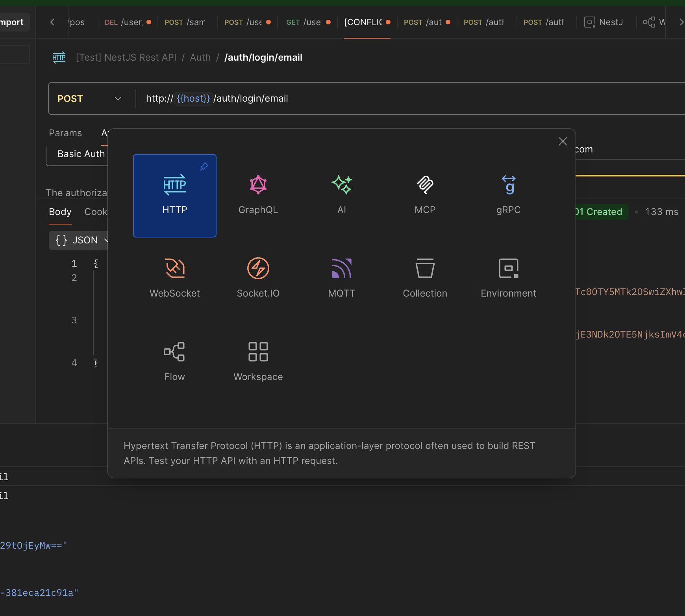Viewport: 685px width, 616px height.
Task: Open the Auth folder breadcrumb
Action: point(200,58)
